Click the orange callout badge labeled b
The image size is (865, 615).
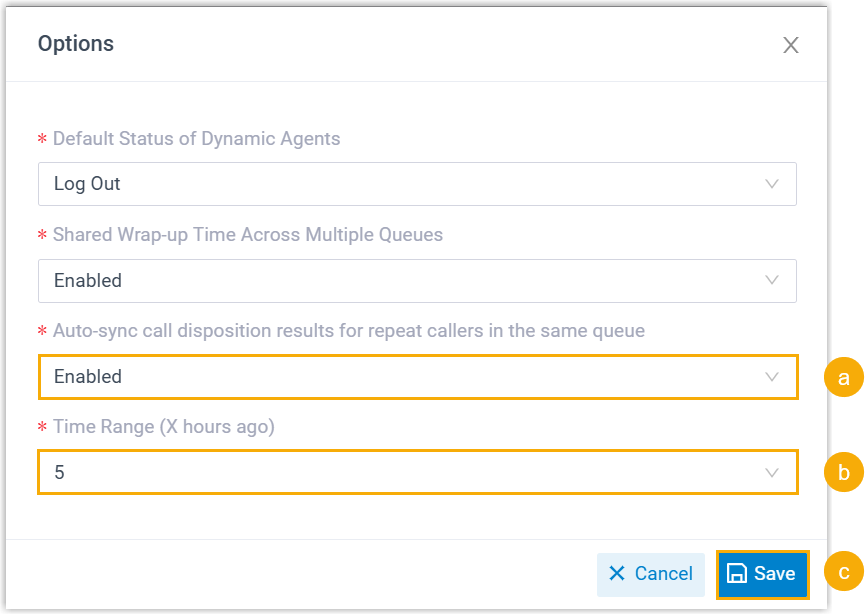click(x=843, y=472)
